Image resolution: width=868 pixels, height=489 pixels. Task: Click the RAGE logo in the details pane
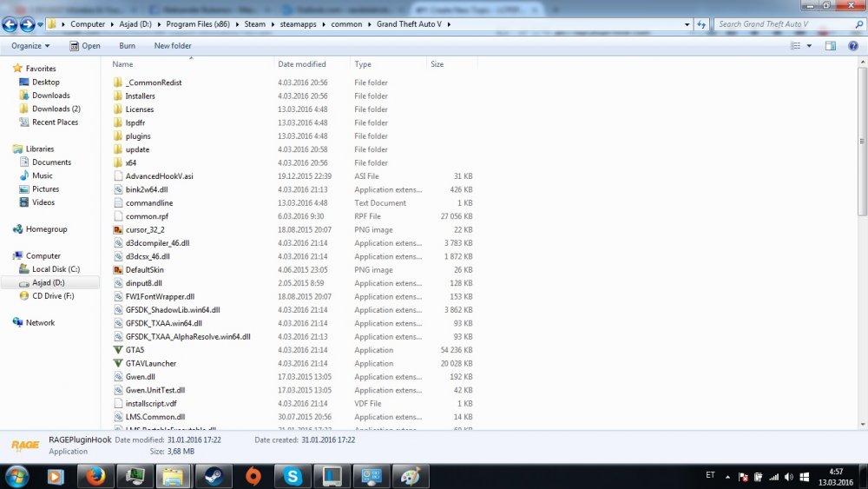point(25,445)
